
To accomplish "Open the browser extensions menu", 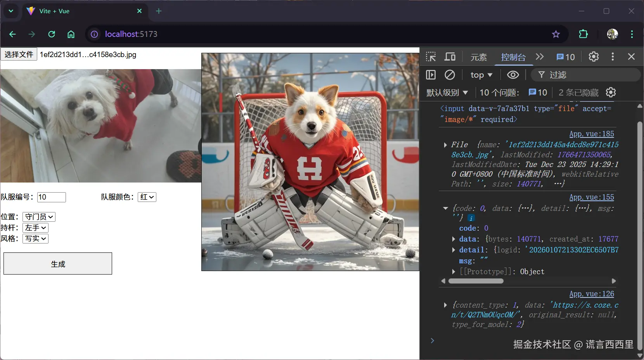I will (583, 34).
